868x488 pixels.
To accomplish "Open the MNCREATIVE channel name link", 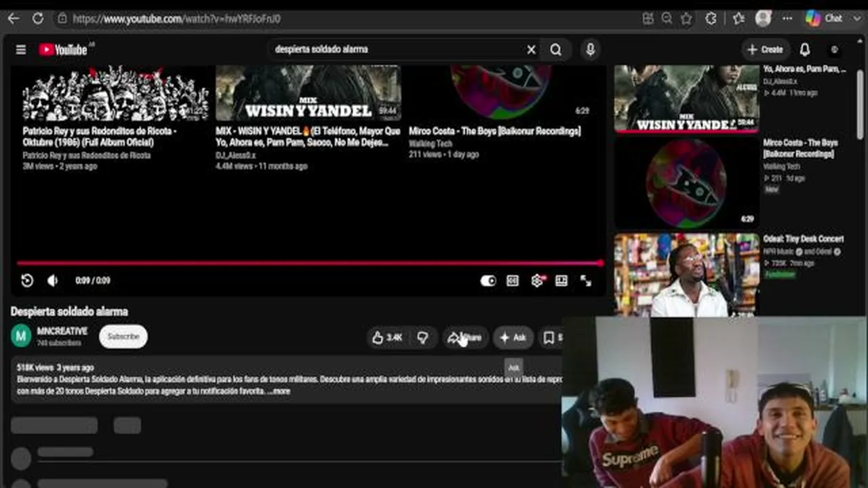I will pos(62,331).
